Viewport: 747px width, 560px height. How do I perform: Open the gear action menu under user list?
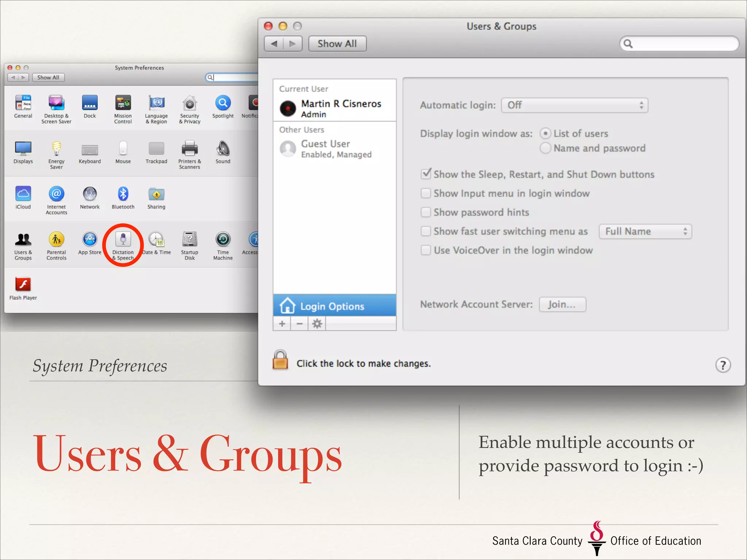[317, 324]
